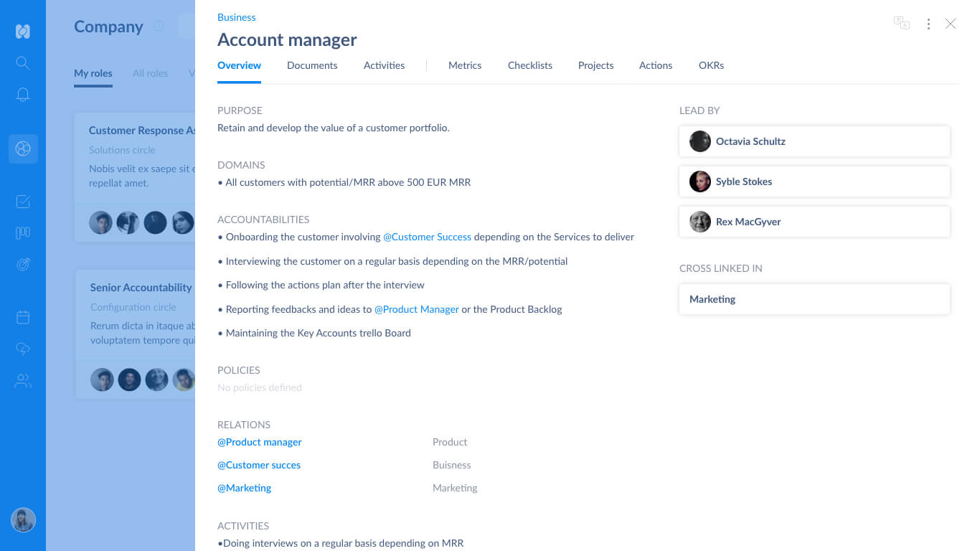Click the app logo at sidebar top

pos(23,32)
